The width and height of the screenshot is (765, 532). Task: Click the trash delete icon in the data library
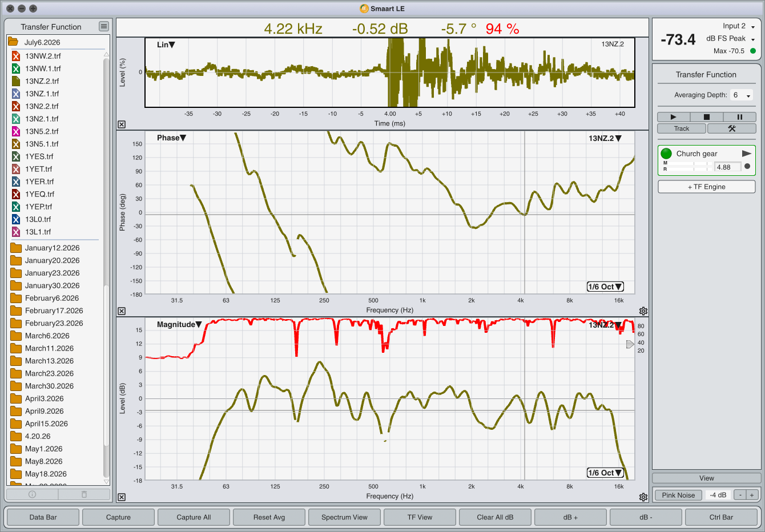click(x=84, y=494)
